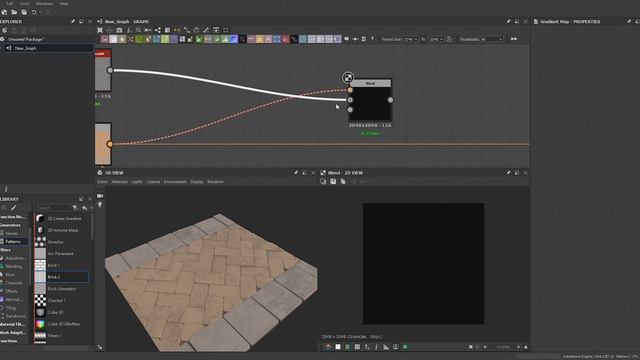Click the copy icon in 2D View toolbar
The height and width of the screenshot is (360, 640).
(343, 181)
